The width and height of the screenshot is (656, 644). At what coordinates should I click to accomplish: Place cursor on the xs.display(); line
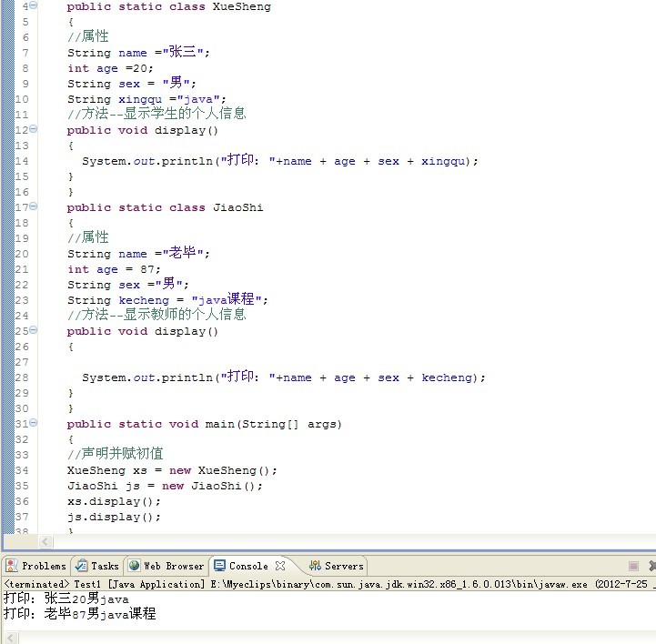tap(114, 501)
